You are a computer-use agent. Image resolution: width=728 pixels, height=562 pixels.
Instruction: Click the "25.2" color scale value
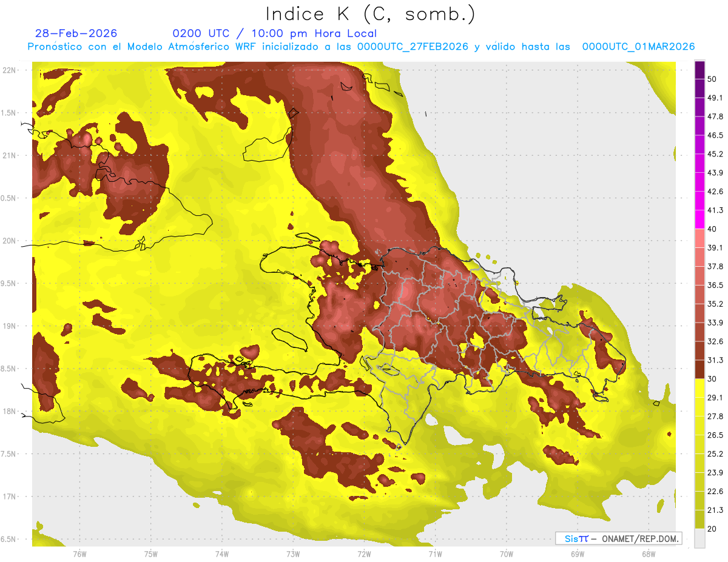click(715, 453)
